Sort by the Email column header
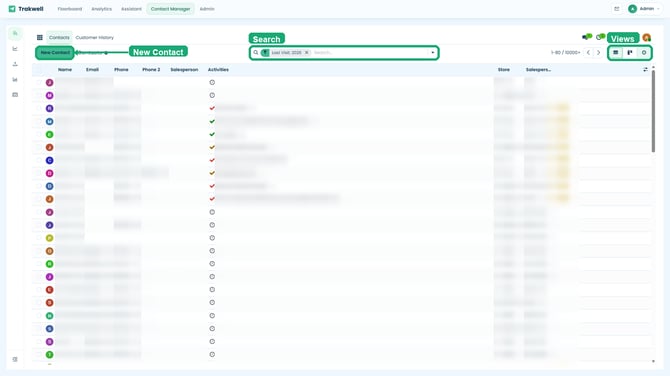 (x=92, y=70)
